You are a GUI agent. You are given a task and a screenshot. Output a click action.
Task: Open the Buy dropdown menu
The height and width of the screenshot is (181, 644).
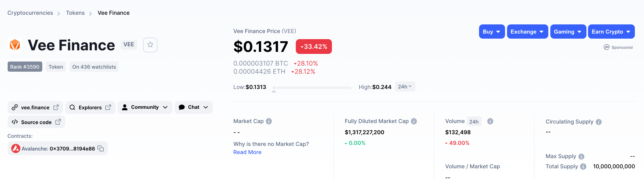click(x=492, y=32)
